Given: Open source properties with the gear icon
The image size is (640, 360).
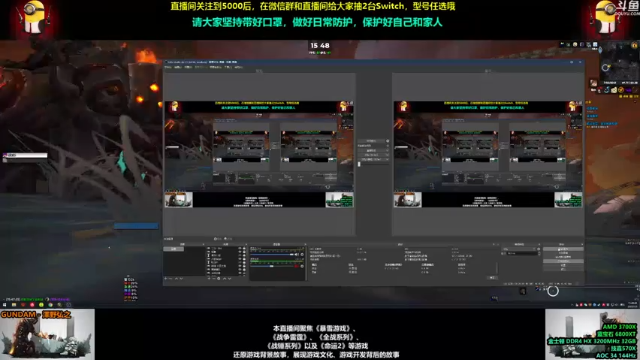Looking at the screenshot, I should (218, 278).
